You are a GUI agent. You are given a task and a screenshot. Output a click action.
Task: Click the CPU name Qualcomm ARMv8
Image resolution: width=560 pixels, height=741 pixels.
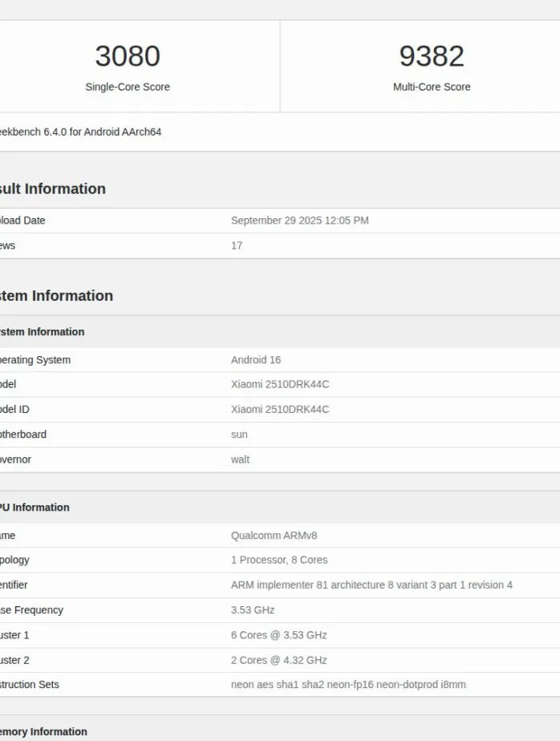(274, 535)
